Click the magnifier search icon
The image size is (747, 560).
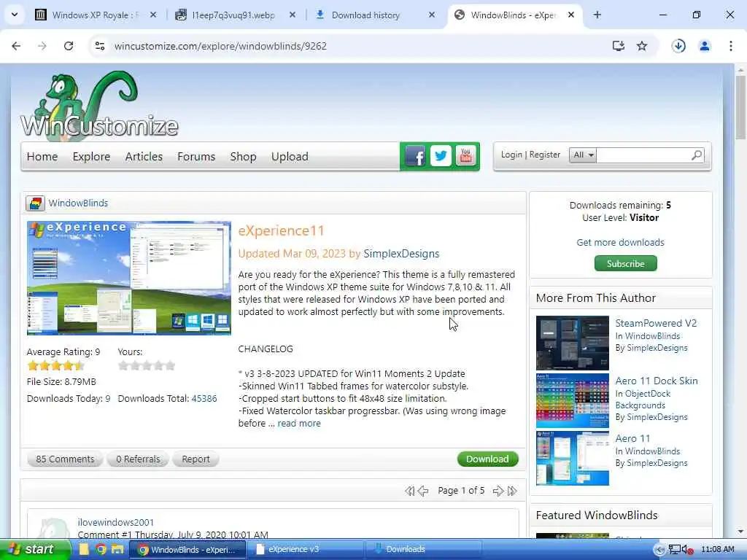(697, 155)
